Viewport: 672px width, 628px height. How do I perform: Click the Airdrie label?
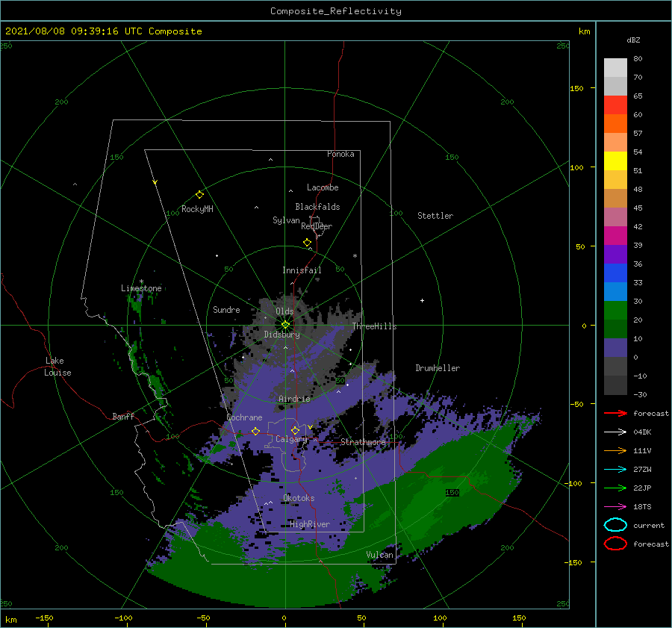coord(294,399)
